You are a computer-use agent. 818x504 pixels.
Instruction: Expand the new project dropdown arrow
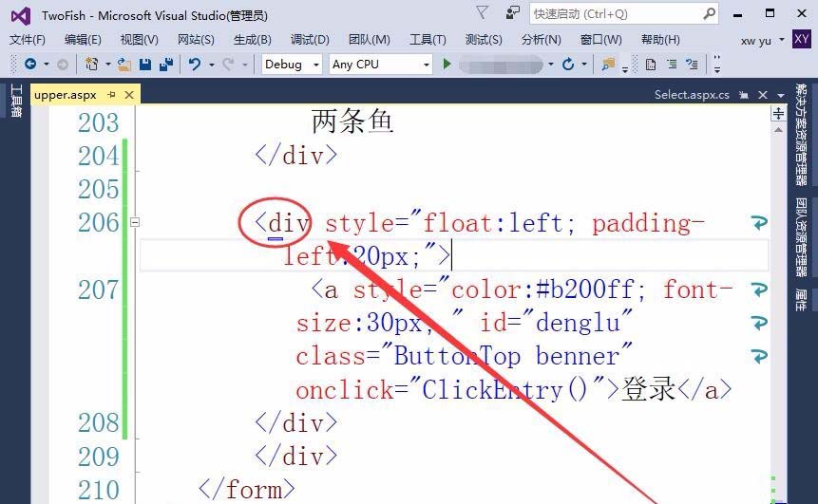(108, 65)
